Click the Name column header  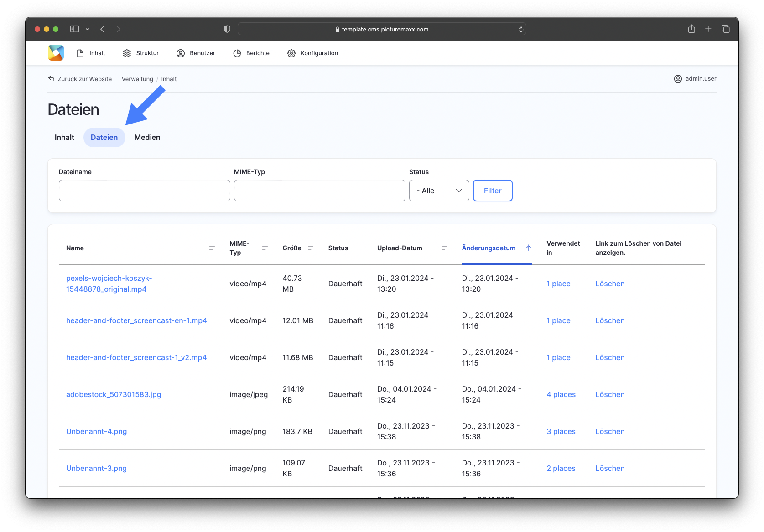tap(75, 248)
